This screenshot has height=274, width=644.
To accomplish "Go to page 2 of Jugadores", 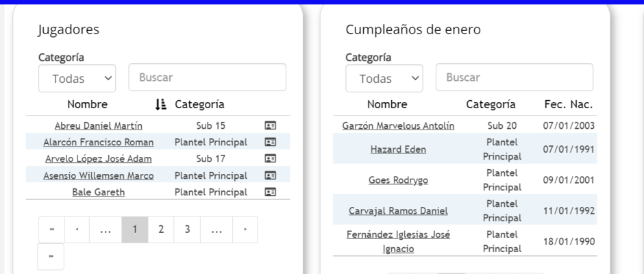I will pos(161,229).
